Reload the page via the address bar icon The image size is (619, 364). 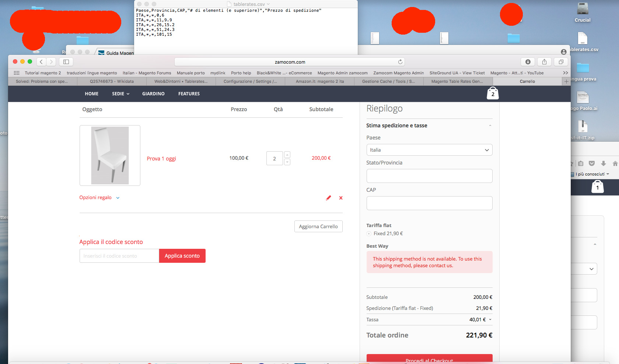tap(401, 61)
